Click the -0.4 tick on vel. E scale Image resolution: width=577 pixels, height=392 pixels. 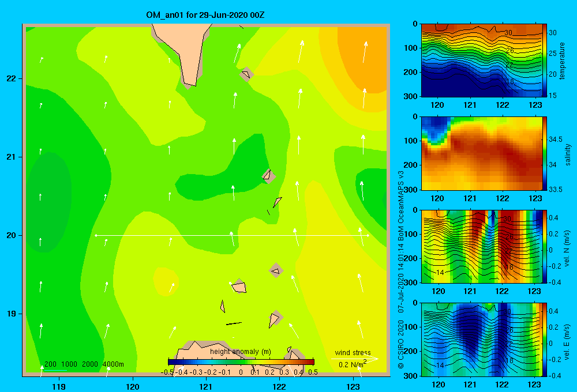coord(554,375)
